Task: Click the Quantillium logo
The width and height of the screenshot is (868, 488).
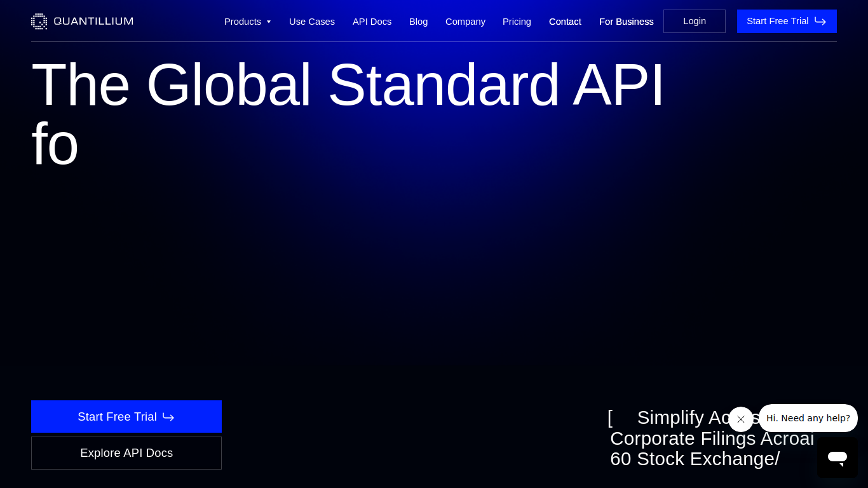Action: [x=82, y=21]
